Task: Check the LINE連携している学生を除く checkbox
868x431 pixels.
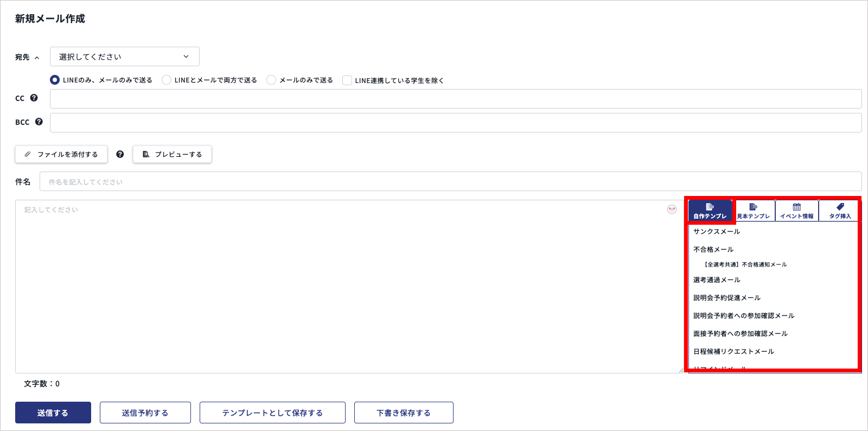Action: [x=347, y=80]
